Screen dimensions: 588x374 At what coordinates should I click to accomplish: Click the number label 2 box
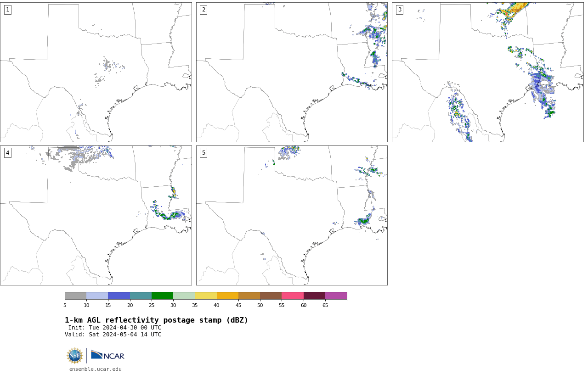(x=204, y=10)
